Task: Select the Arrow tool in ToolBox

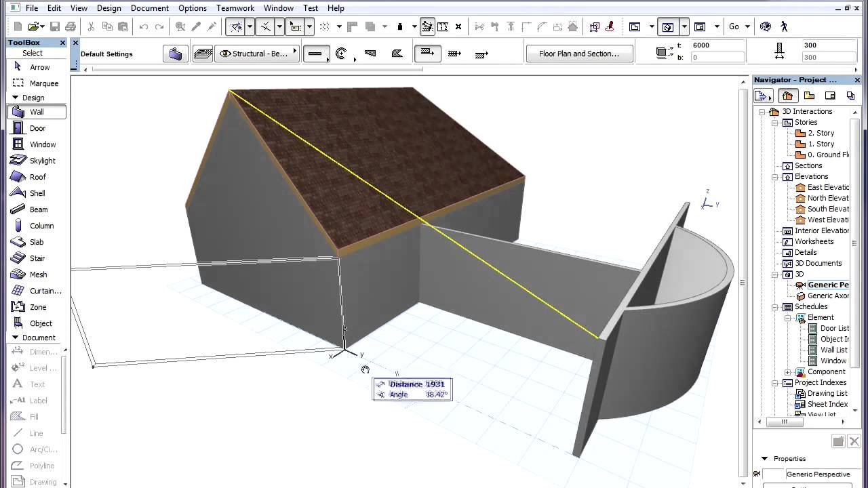Action: point(37,67)
